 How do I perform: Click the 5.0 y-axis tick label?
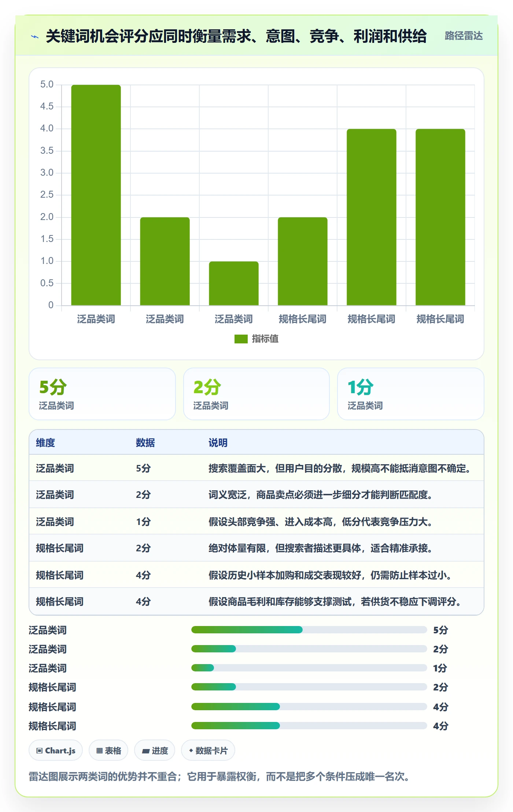tap(47, 85)
